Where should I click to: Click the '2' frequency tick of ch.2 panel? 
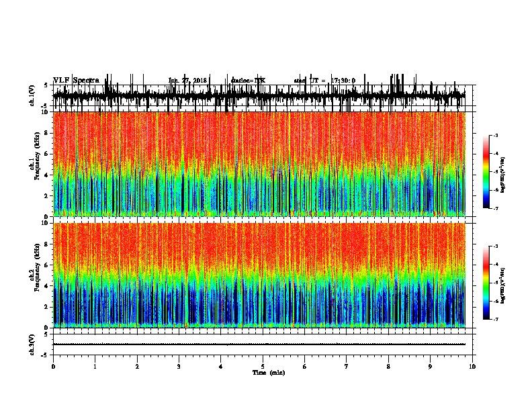(46, 307)
